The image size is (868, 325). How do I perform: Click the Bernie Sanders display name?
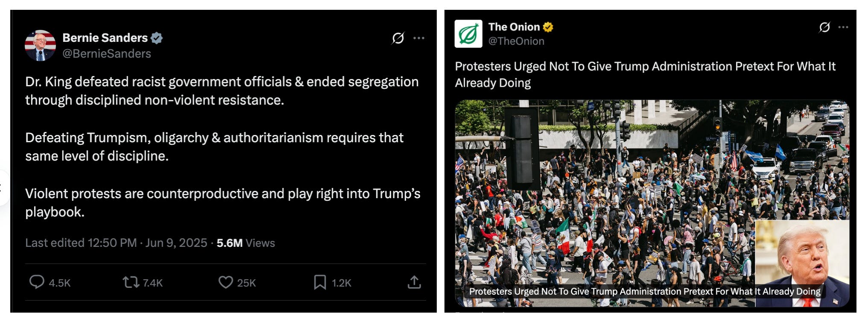tap(105, 38)
